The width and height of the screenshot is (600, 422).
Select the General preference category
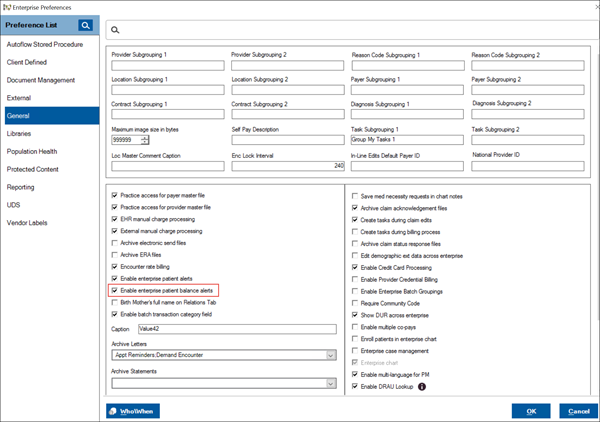tap(52, 116)
